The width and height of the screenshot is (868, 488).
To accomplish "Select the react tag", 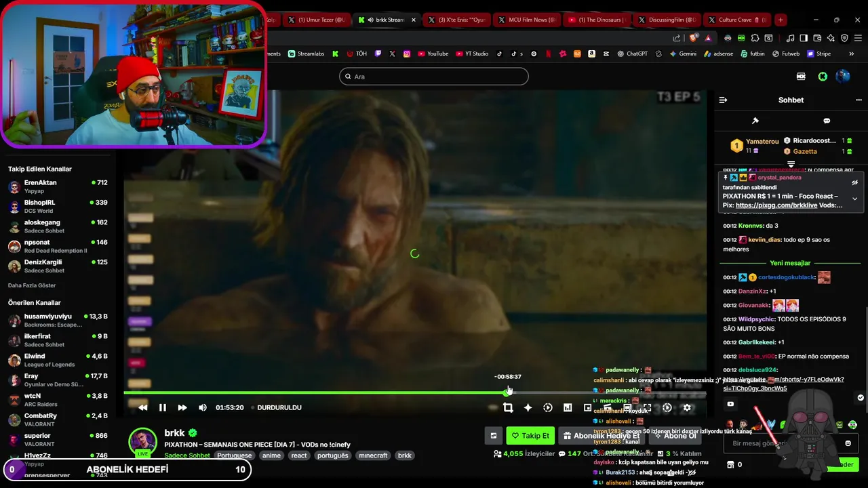I will point(299,455).
